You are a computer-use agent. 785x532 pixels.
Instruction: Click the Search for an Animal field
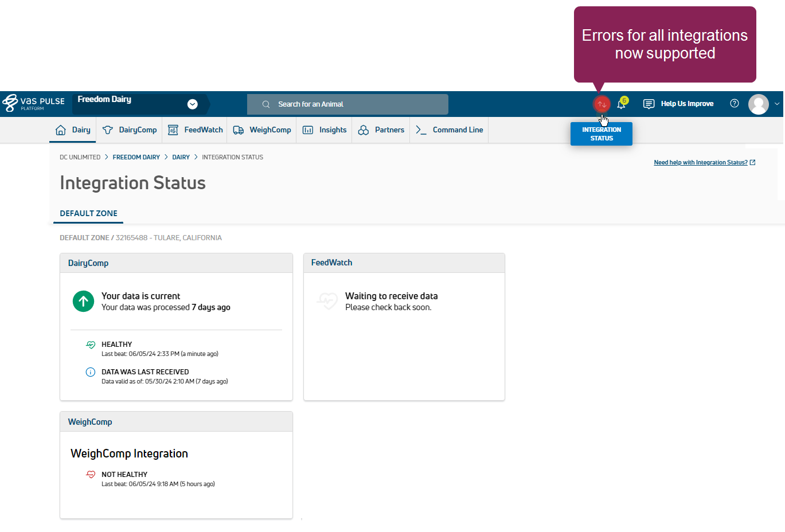tap(347, 104)
